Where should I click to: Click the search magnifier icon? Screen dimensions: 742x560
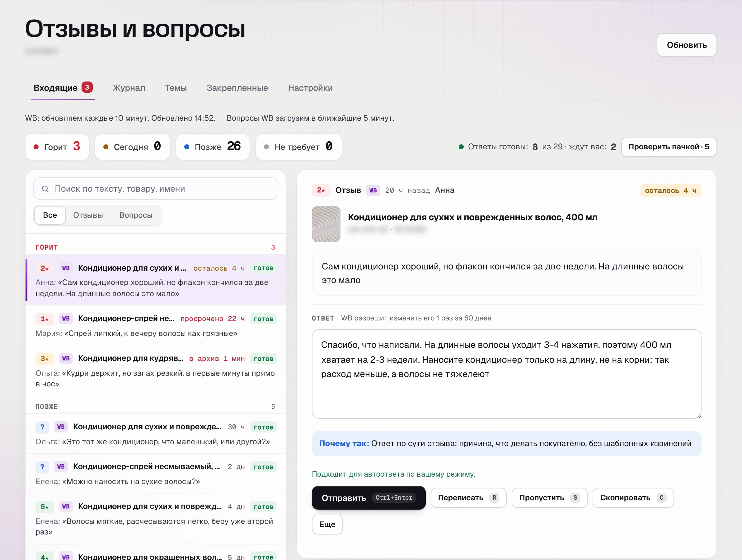click(x=45, y=189)
